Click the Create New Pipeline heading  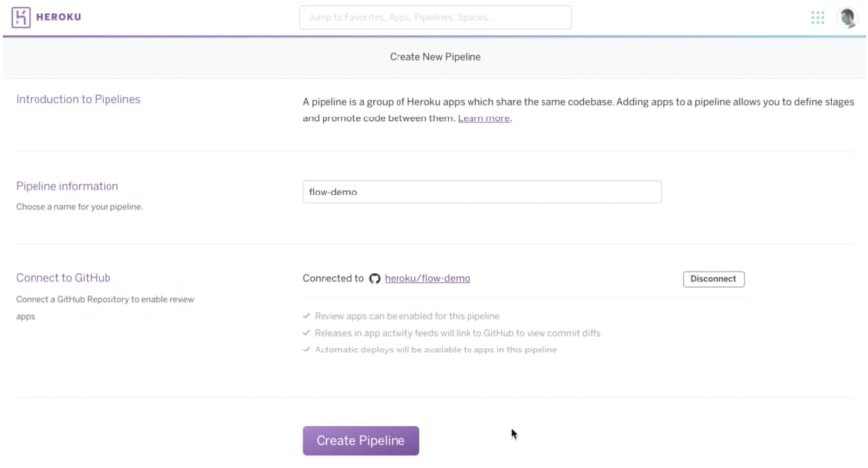(435, 57)
